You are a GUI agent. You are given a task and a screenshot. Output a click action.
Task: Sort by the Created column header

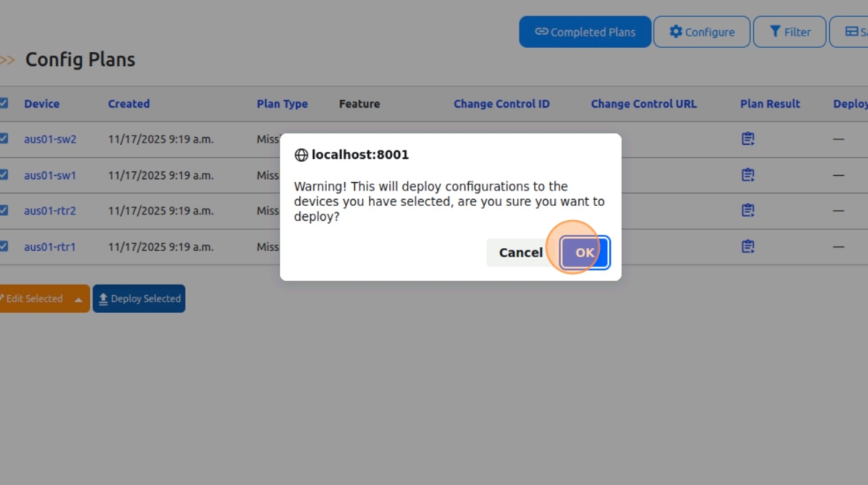(x=129, y=104)
